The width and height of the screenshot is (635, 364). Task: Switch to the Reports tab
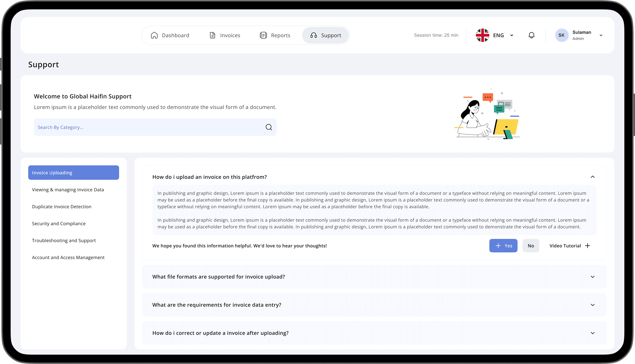click(275, 35)
